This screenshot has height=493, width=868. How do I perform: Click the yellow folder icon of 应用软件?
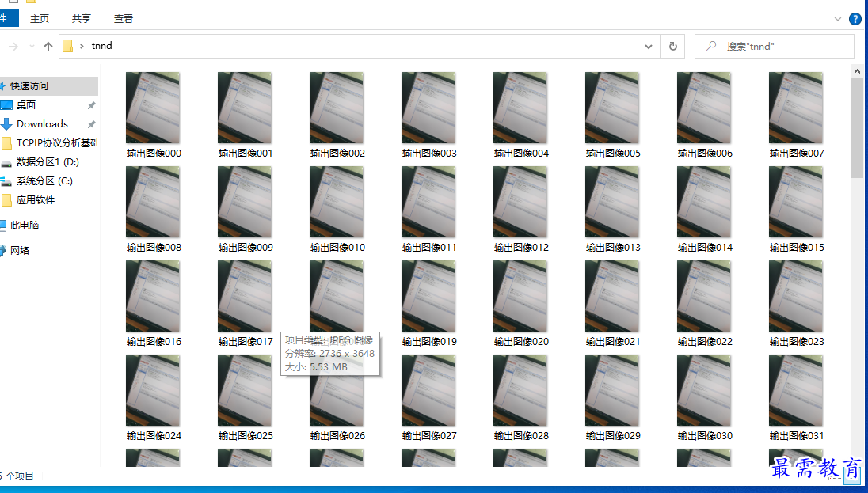click(6, 199)
